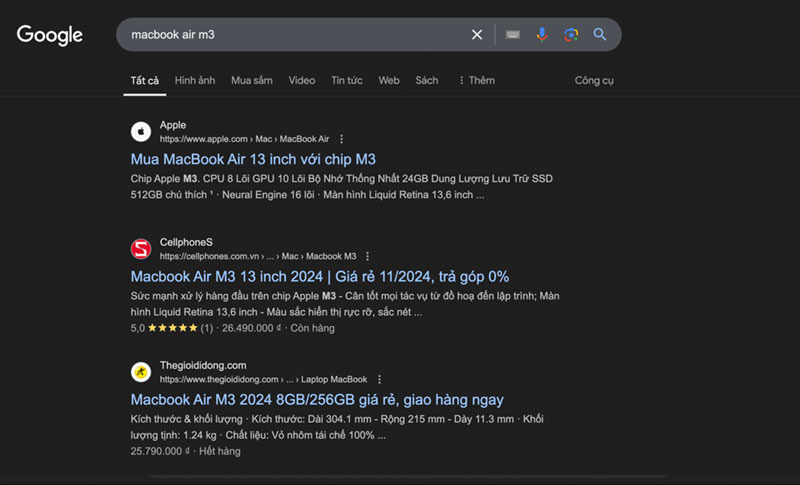The width and height of the screenshot is (800, 485).
Task: Open three-dot options for CellphoneS result
Action: pos(368,256)
